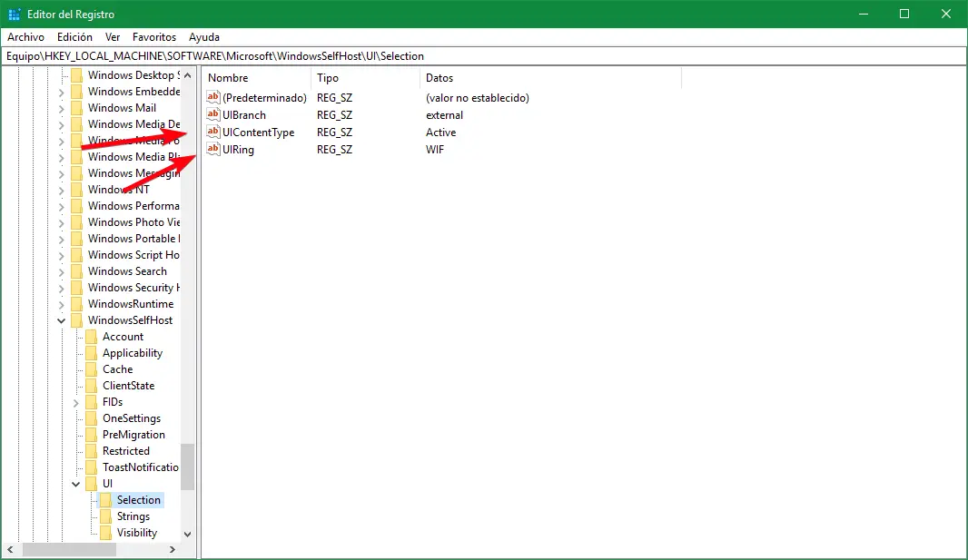This screenshot has width=968, height=560.
Task: Expand the Windows Mail key
Action: coord(61,108)
